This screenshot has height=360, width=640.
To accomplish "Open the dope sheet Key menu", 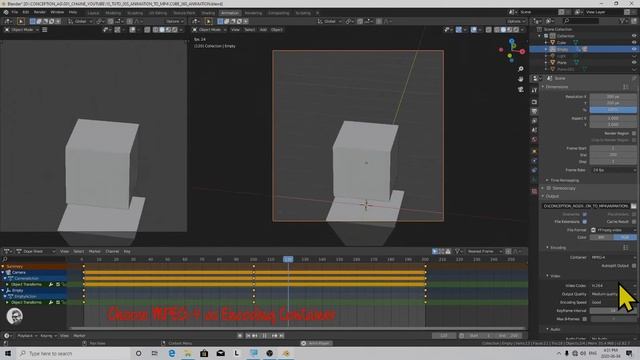I will click(x=127, y=251).
